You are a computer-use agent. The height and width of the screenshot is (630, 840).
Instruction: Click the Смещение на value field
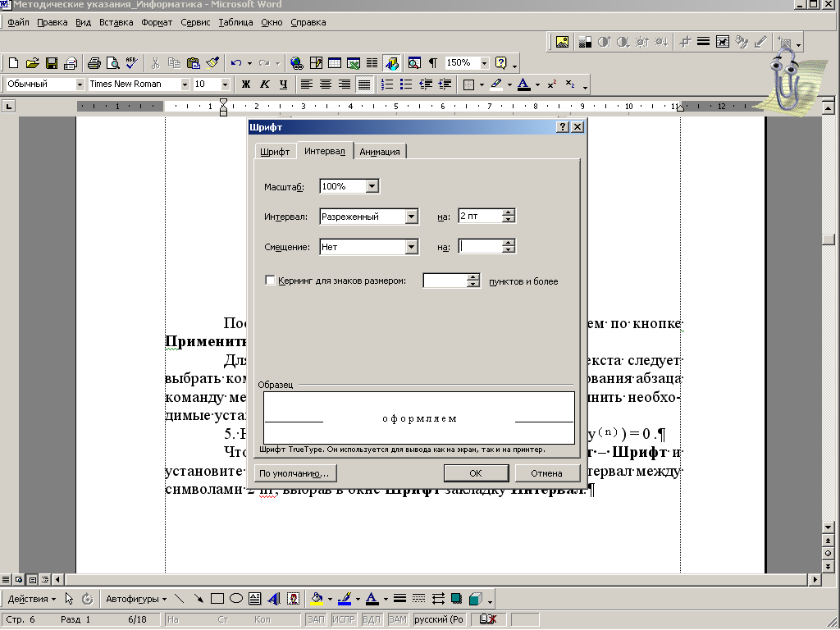click(x=481, y=246)
